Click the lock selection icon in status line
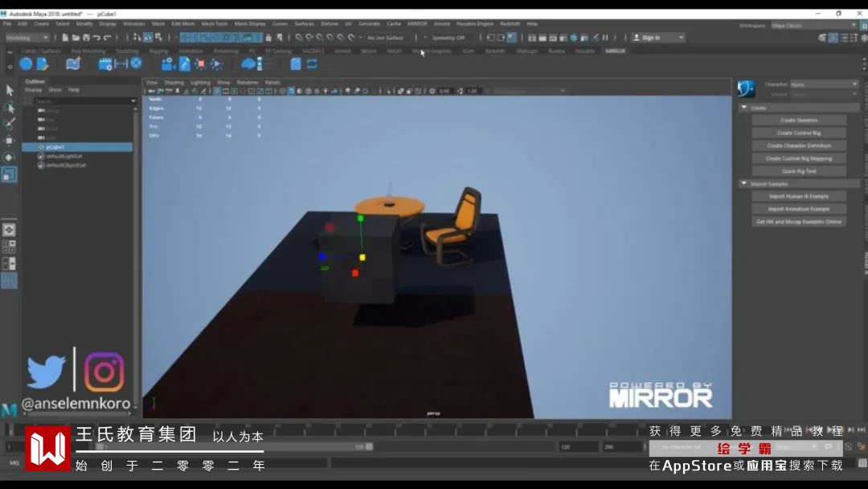Image resolution: width=868 pixels, height=489 pixels. (x=268, y=38)
